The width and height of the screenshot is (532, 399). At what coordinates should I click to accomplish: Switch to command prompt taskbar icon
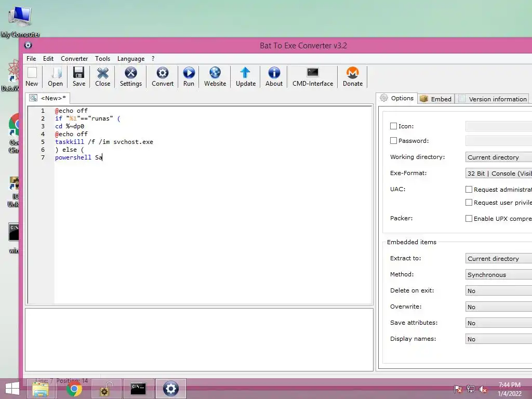(x=138, y=389)
